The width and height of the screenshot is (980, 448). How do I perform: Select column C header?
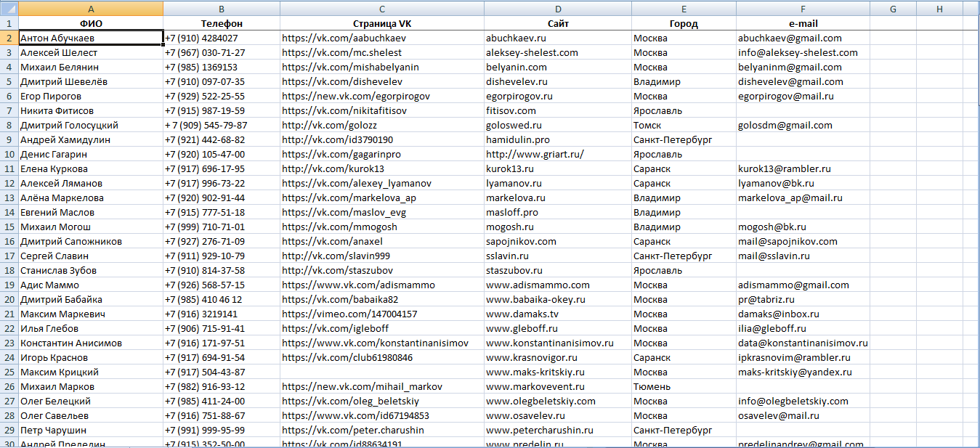coord(381,9)
